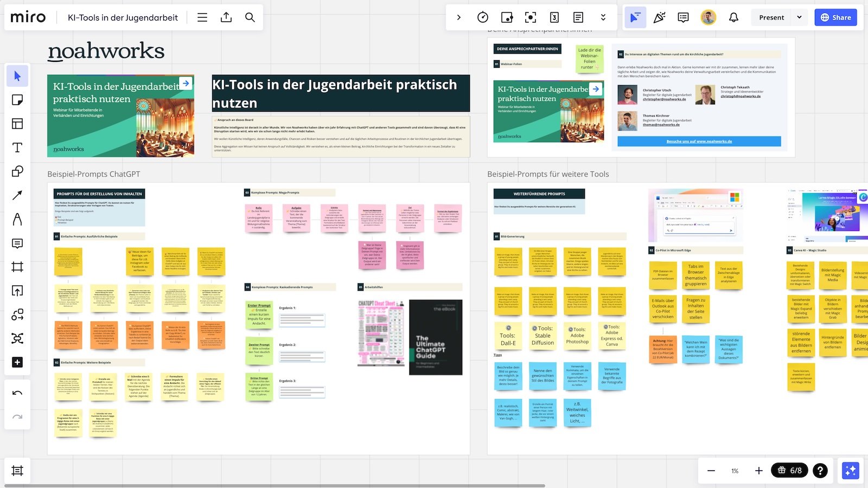
Task: Select the large dark title text box
Action: point(341,93)
